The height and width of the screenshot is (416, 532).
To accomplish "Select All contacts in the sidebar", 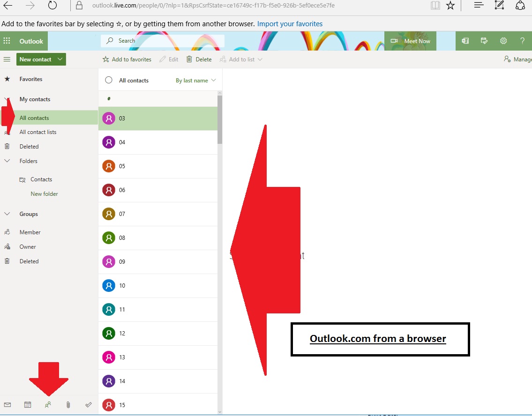I will point(49,118).
